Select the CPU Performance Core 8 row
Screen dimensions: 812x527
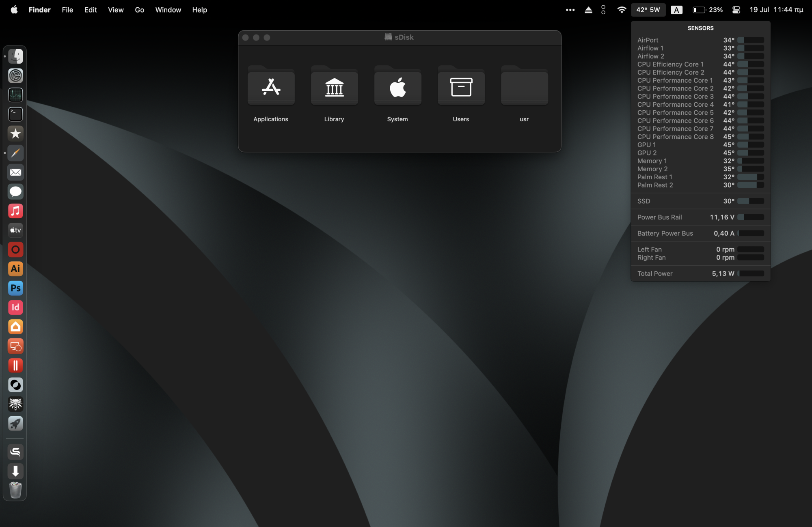pos(700,137)
